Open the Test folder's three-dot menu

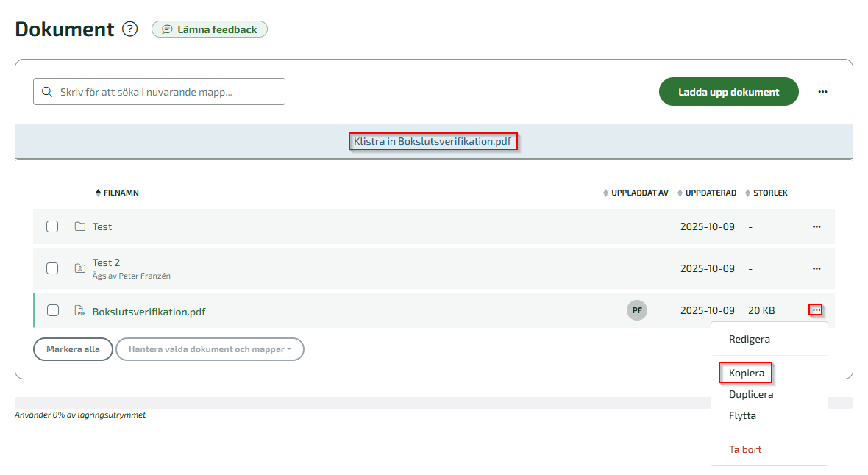click(816, 226)
